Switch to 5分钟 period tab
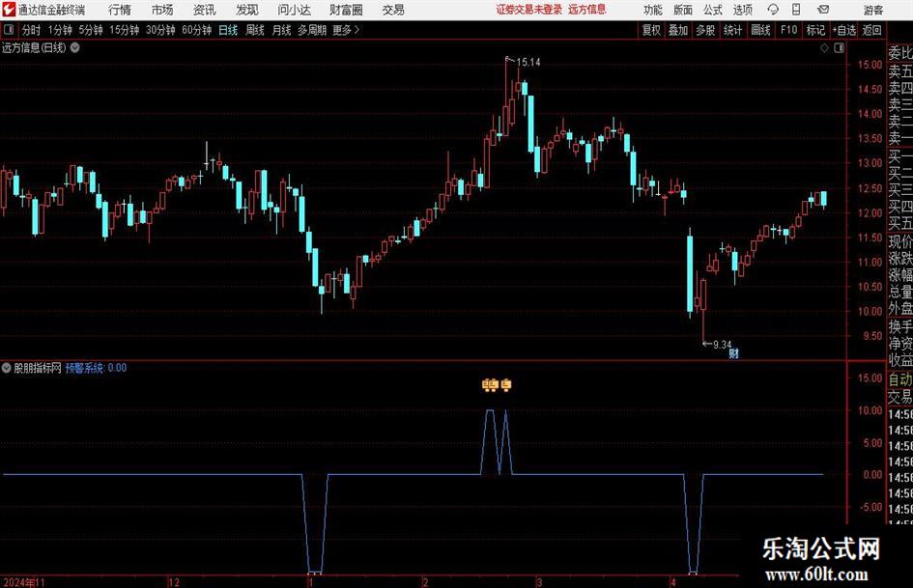The image size is (913, 588). [x=91, y=30]
